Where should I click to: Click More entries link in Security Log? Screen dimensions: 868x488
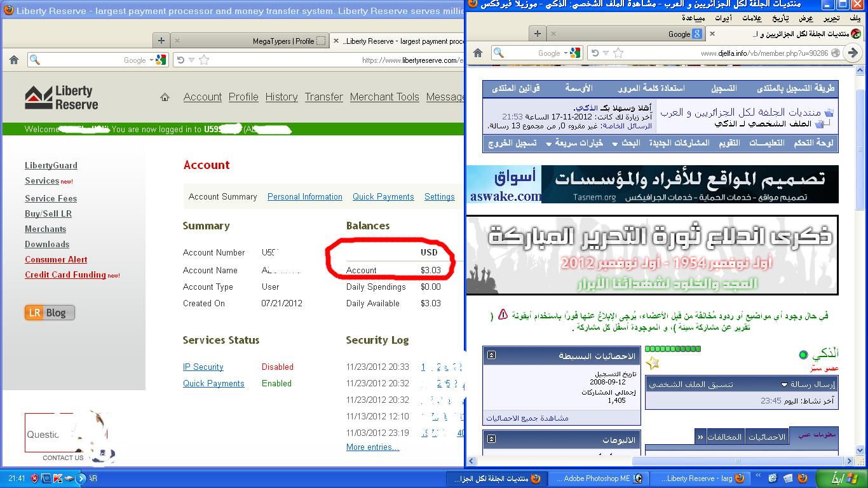(x=373, y=447)
